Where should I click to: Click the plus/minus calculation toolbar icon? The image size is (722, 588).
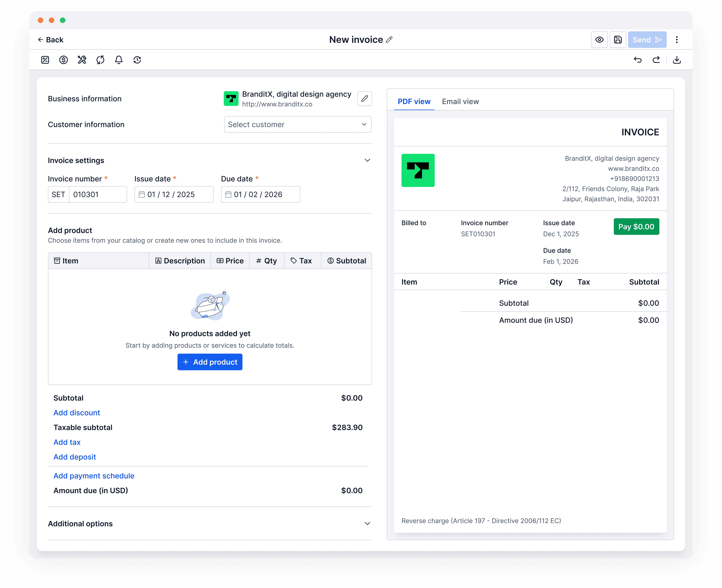coord(45,60)
